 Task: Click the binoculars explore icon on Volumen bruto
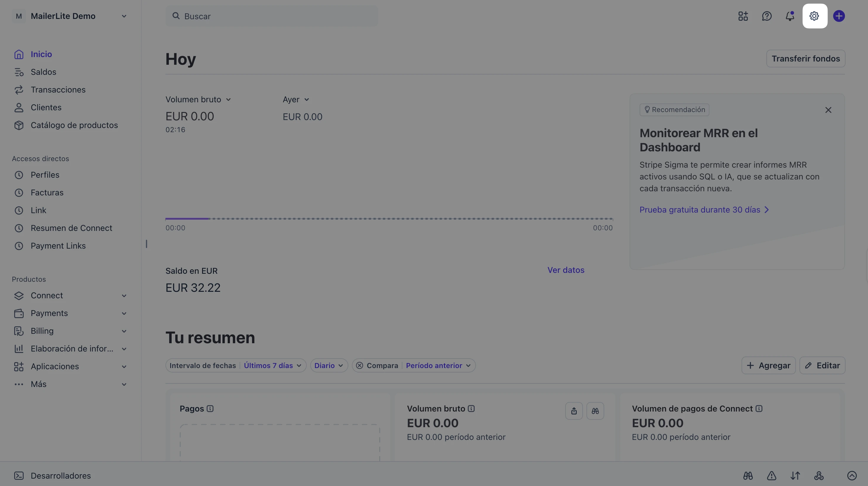[595, 411]
